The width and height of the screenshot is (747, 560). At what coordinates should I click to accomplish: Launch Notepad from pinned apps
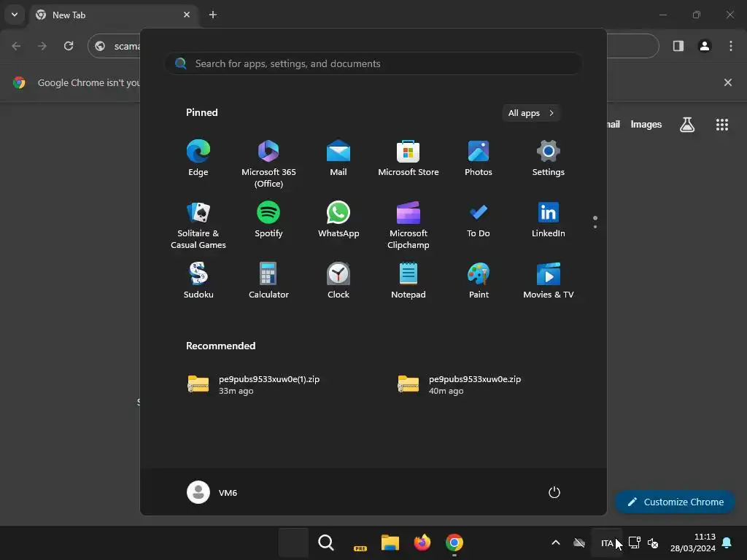click(409, 281)
